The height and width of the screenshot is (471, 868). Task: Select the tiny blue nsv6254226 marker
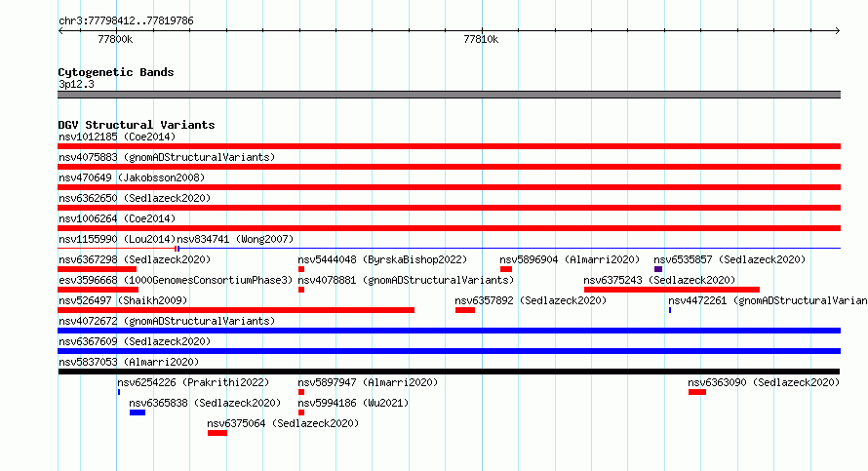click(118, 392)
